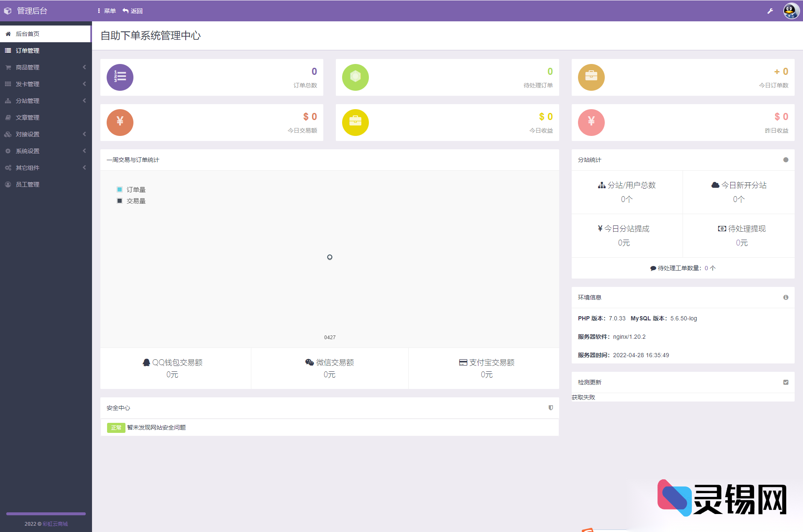Open the 彩虹云商城 footer link
803x532 pixels.
click(x=55, y=524)
